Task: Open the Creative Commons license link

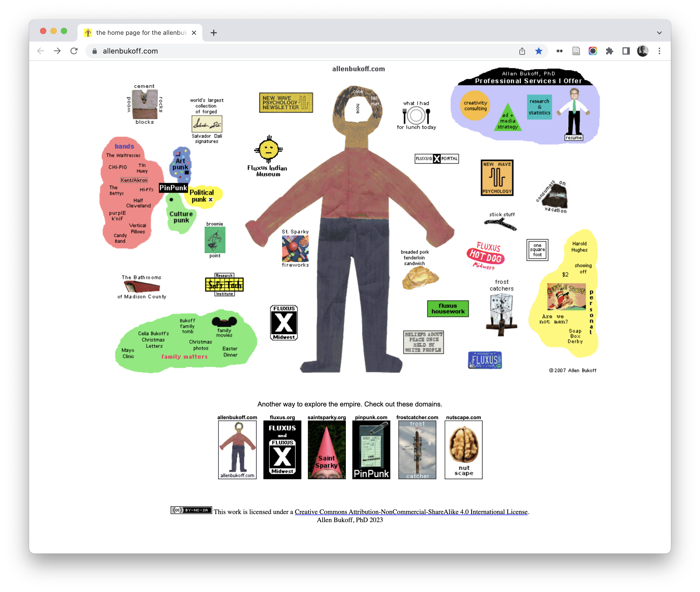Action: pyautogui.click(x=411, y=512)
